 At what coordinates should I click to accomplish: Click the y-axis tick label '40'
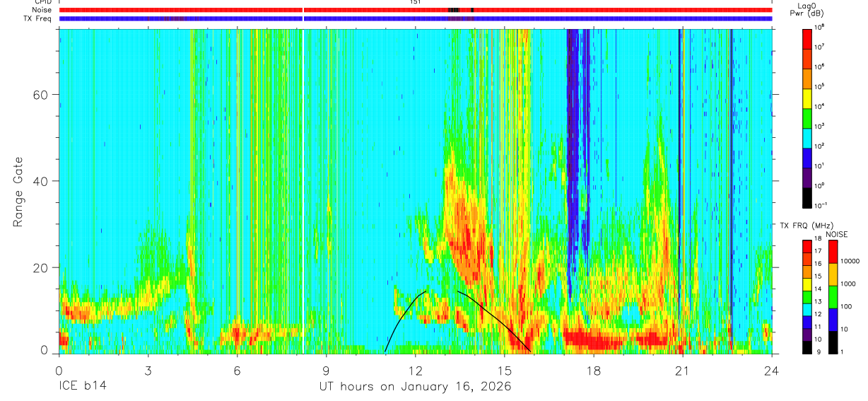[41, 181]
